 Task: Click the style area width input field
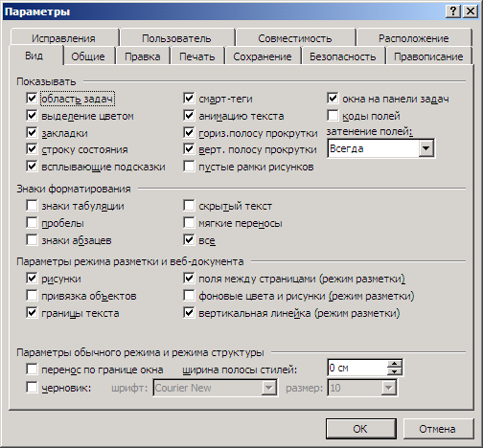click(357, 368)
